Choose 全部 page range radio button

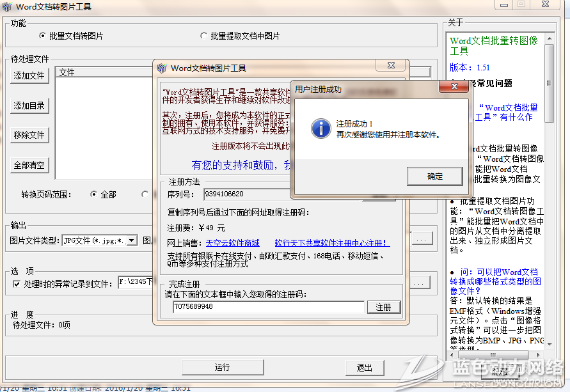pyautogui.click(x=94, y=194)
